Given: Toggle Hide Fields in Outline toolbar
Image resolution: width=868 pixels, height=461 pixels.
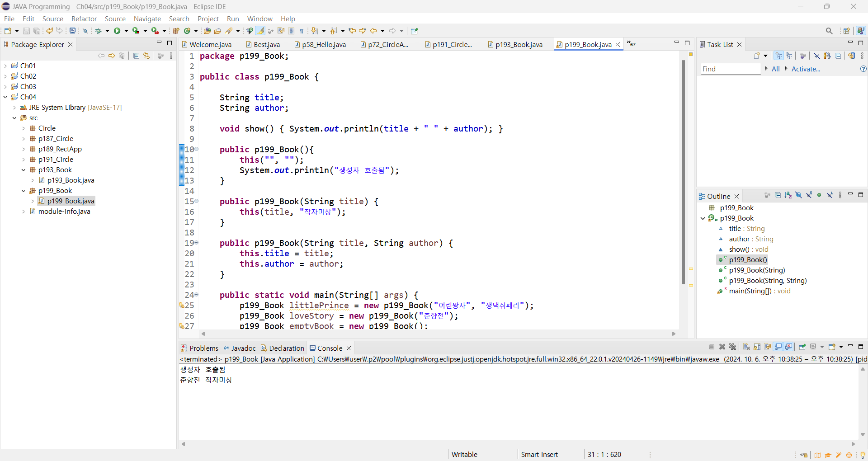Looking at the screenshot, I should coord(798,195).
